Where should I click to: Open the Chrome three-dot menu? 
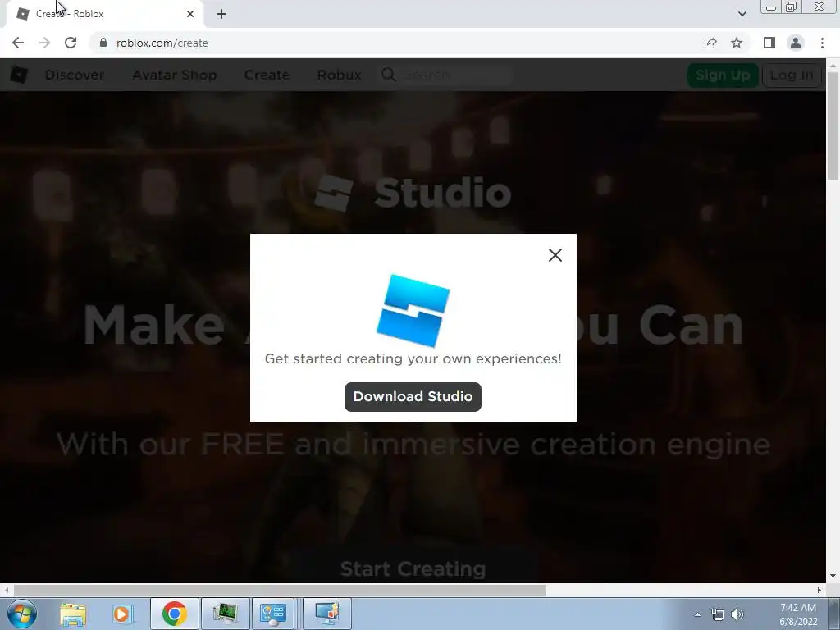click(x=822, y=43)
